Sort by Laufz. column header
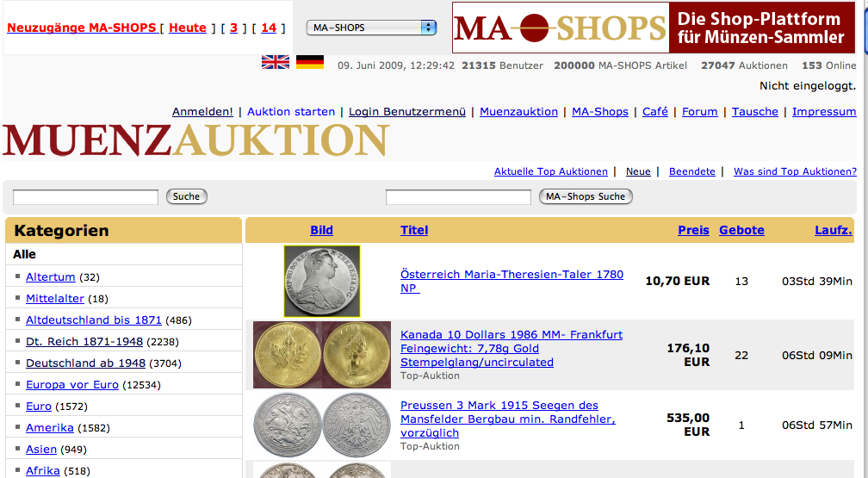The image size is (868, 478). pos(834,230)
